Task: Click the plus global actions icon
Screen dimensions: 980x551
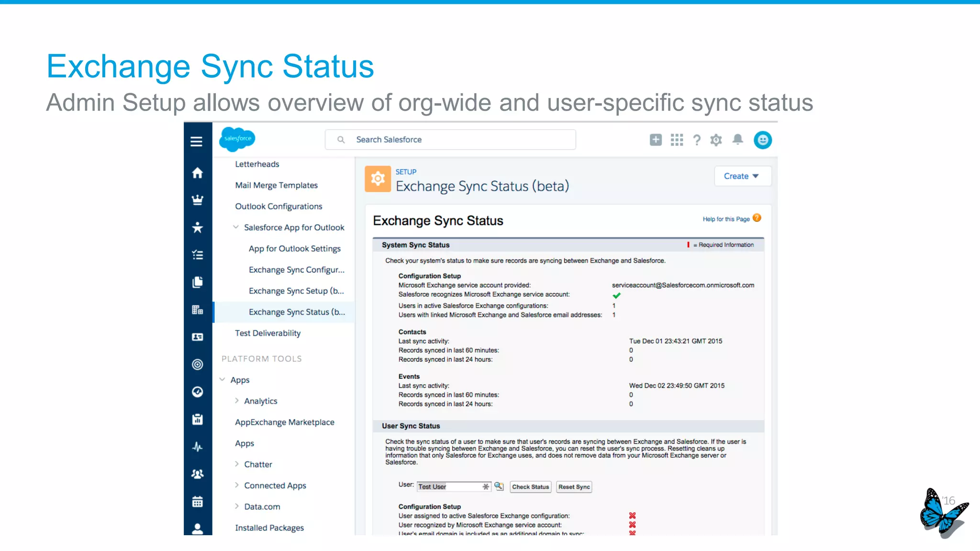Action: (656, 140)
